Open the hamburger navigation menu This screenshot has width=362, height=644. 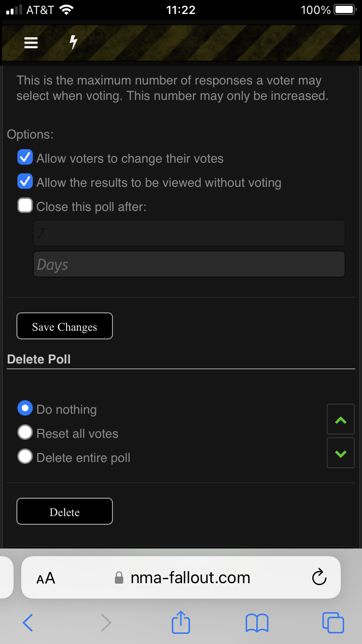[x=31, y=43]
